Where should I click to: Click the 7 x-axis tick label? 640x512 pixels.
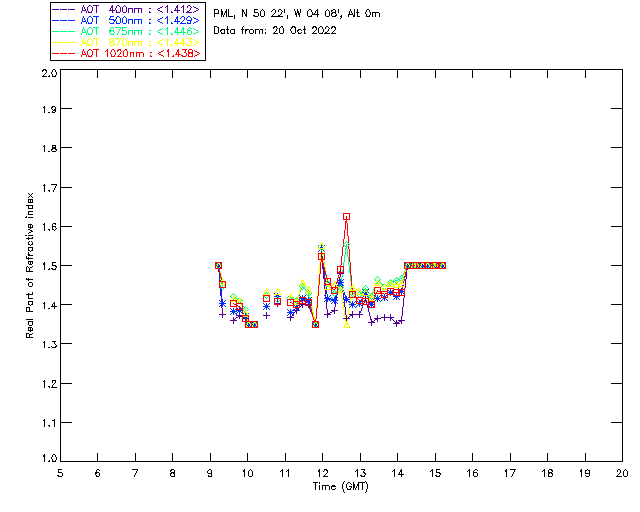[x=135, y=473]
